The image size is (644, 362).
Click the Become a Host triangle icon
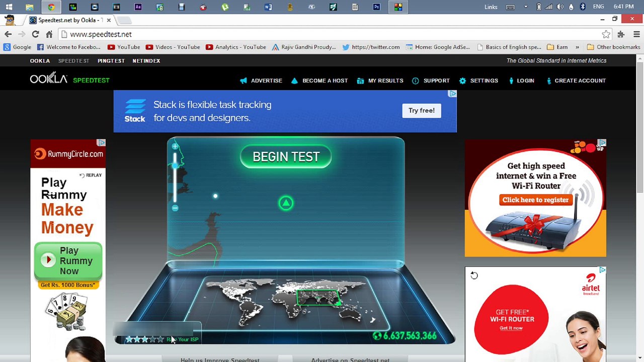pos(294,80)
